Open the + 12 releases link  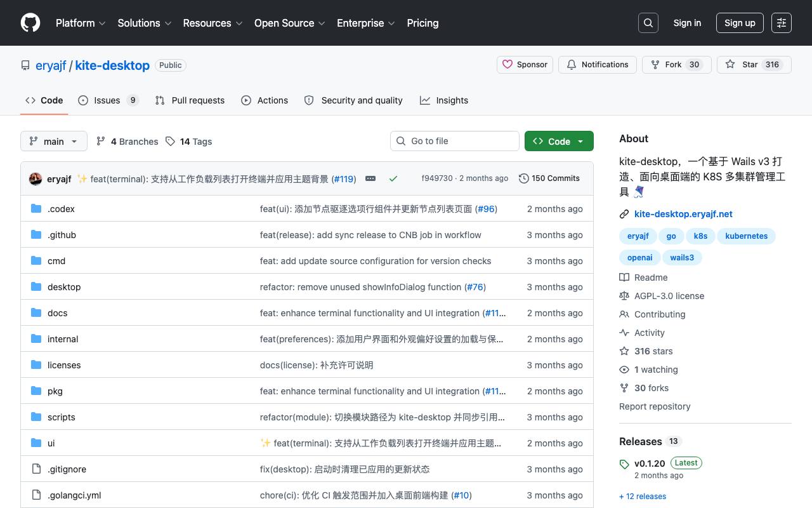click(643, 497)
